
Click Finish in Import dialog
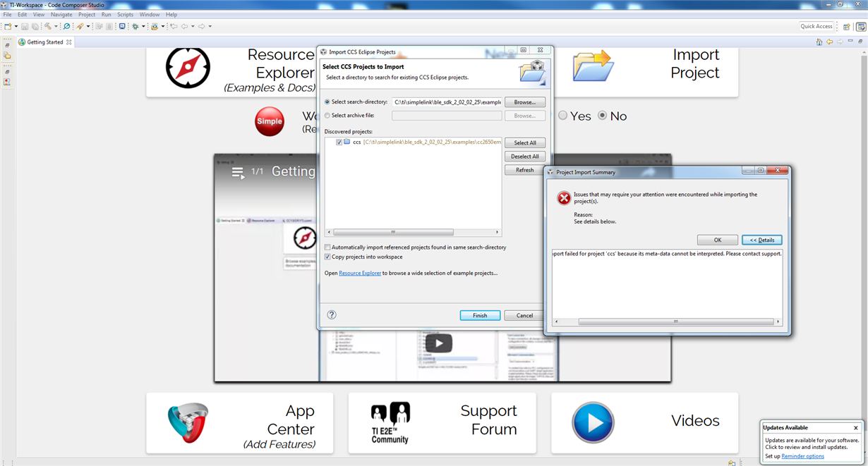(x=480, y=315)
